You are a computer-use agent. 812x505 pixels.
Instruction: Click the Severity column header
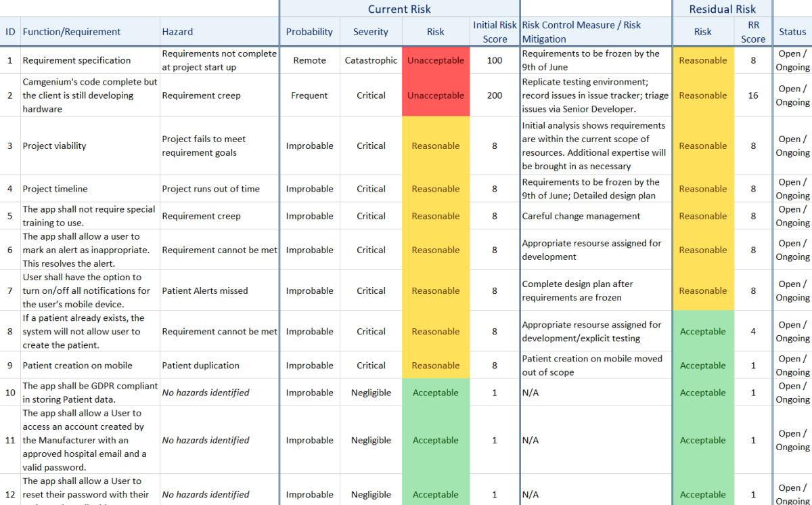pyautogui.click(x=371, y=32)
